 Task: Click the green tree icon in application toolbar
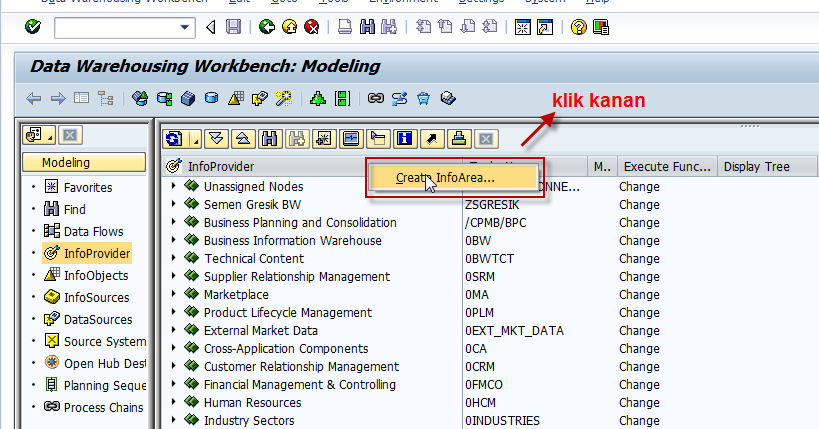(x=318, y=98)
